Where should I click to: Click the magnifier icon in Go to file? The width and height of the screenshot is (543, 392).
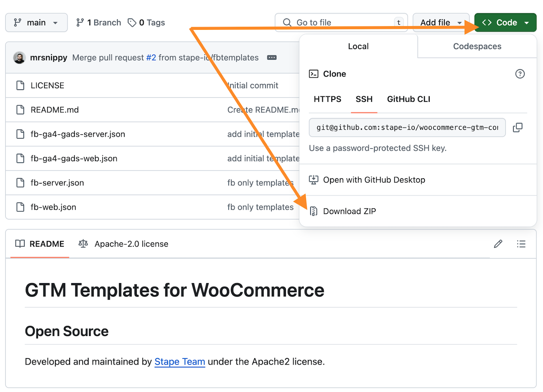coord(287,22)
